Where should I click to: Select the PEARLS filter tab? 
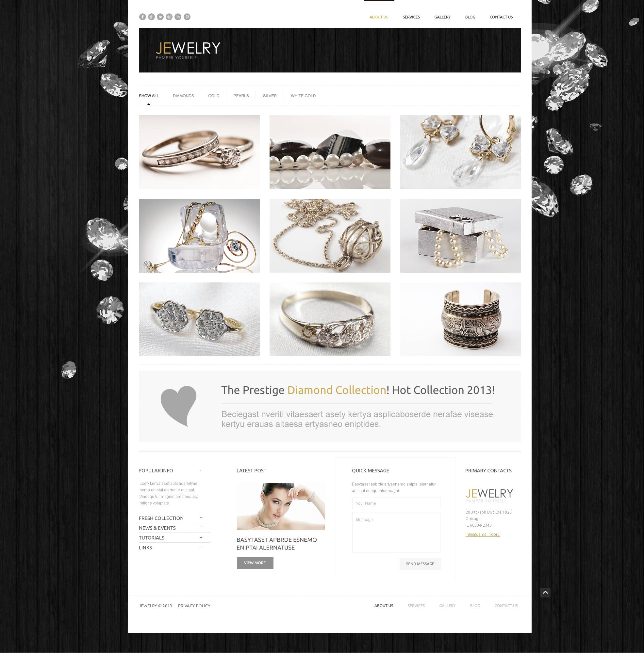(240, 95)
